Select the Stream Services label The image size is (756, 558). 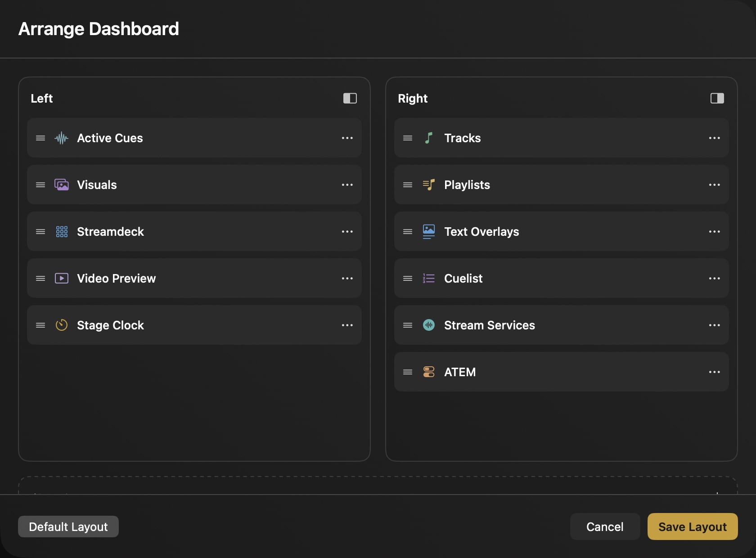tap(490, 325)
